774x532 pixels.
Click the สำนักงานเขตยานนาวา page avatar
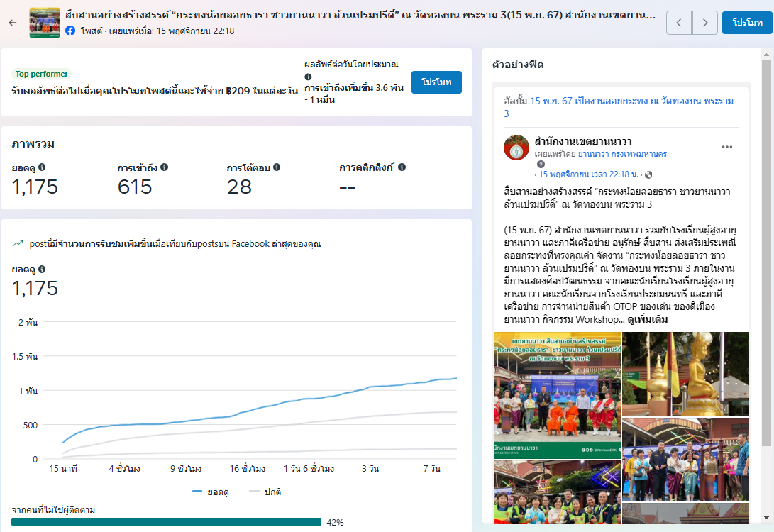516,148
